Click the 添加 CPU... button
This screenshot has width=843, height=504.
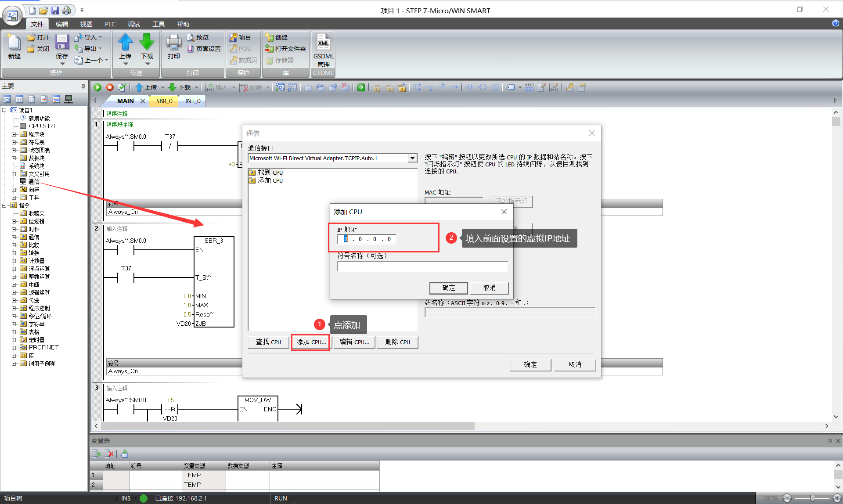311,342
